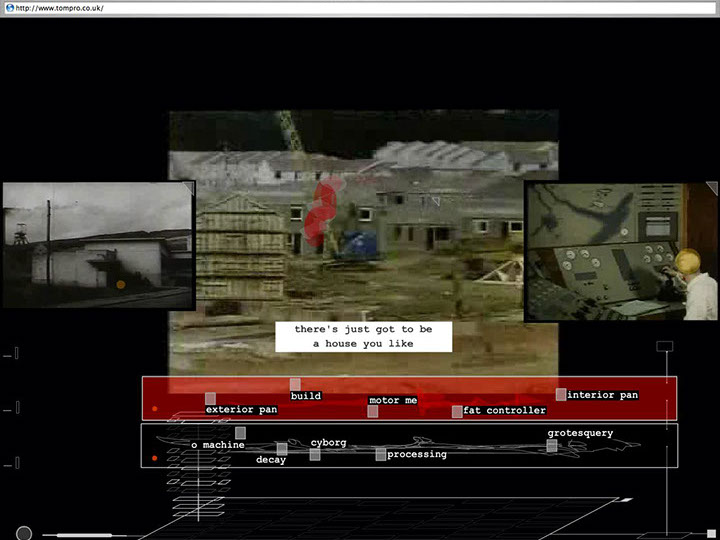
Task: Select the 'fat controller' marker square
Action: 457,411
